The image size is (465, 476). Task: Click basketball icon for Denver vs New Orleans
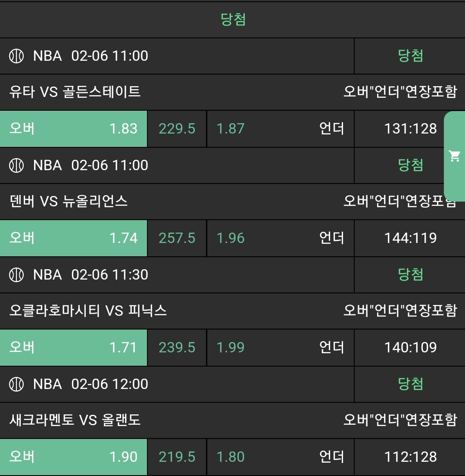coord(16,165)
